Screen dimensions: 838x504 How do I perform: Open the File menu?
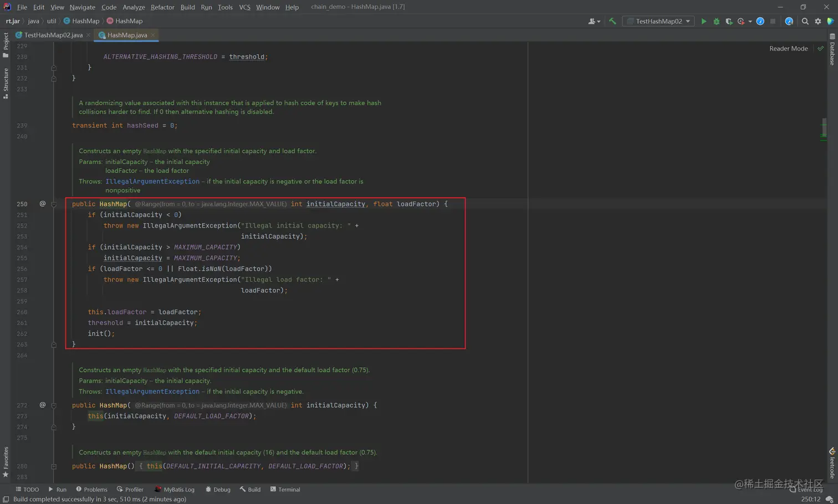click(x=22, y=7)
